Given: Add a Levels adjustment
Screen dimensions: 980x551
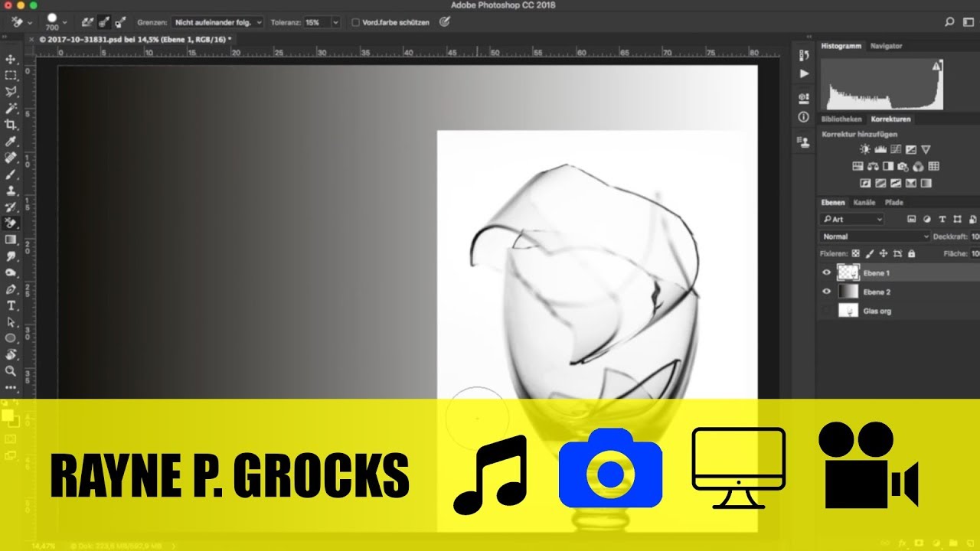Looking at the screenshot, I should (x=880, y=149).
